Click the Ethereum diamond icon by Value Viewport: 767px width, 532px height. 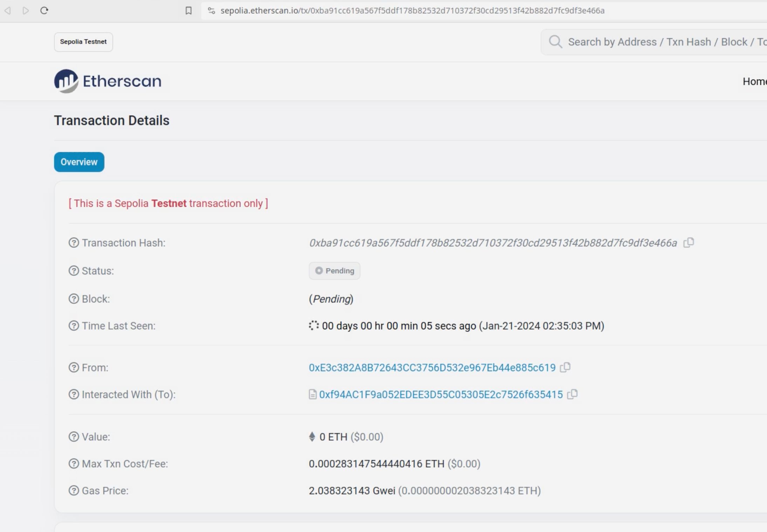pyautogui.click(x=312, y=437)
